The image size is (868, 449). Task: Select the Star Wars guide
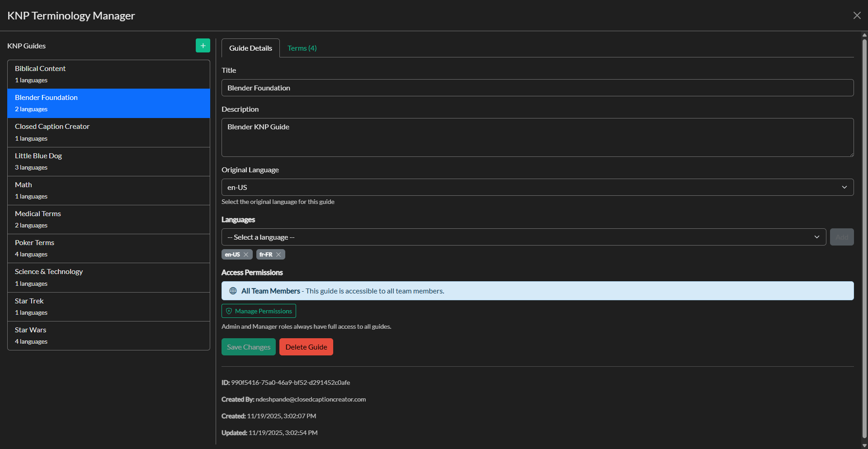coord(108,336)
